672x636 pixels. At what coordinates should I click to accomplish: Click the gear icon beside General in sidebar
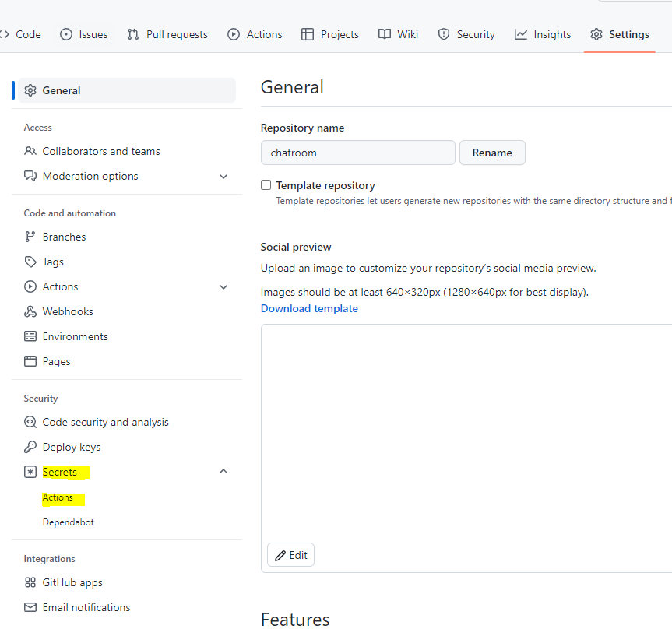tap(30, 90)
